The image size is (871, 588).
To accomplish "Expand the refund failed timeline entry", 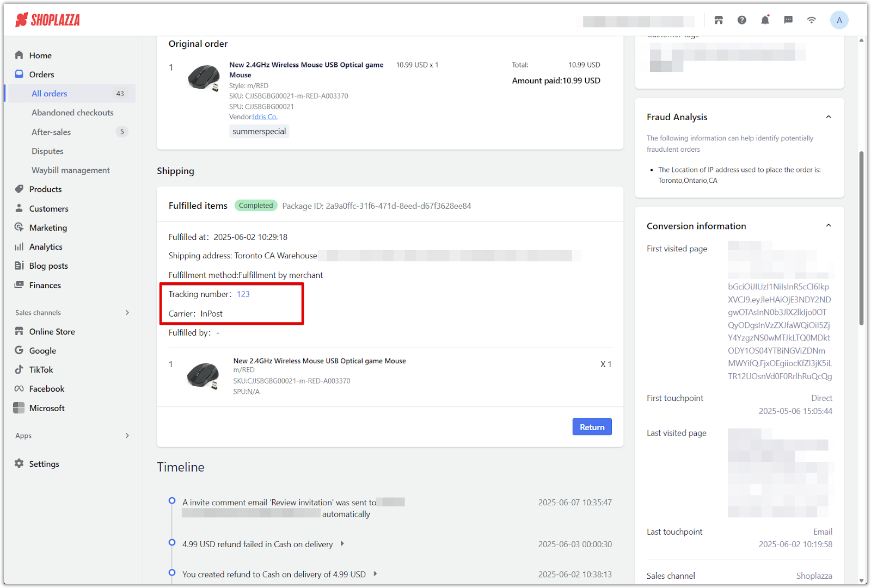I will [342, 543].
